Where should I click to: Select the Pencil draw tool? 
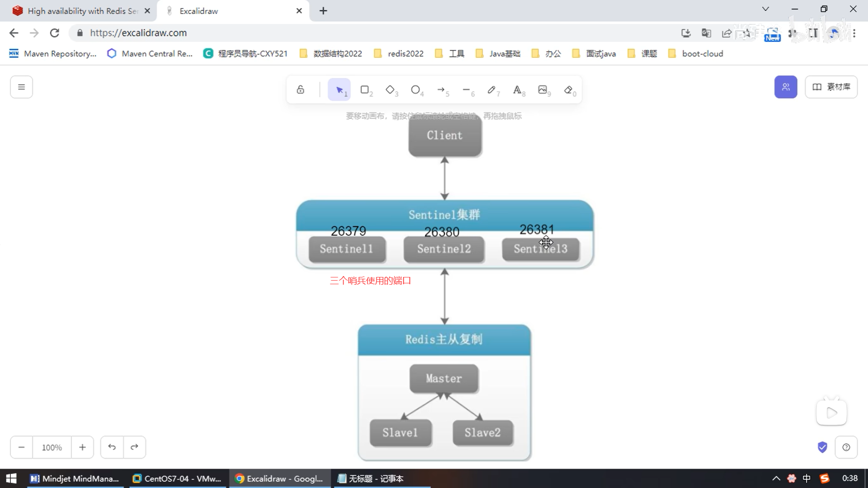[x=492, y=90]
